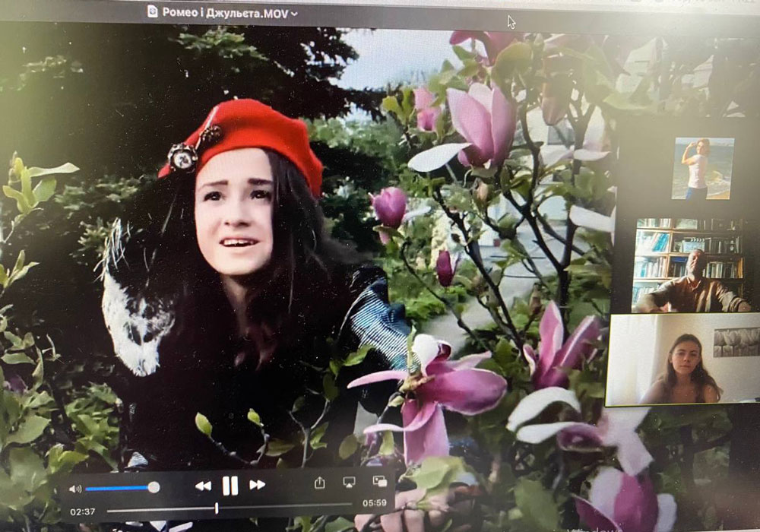Click the volume slider knob
This screenshot has height=532, width=760.
coord(154,487)
